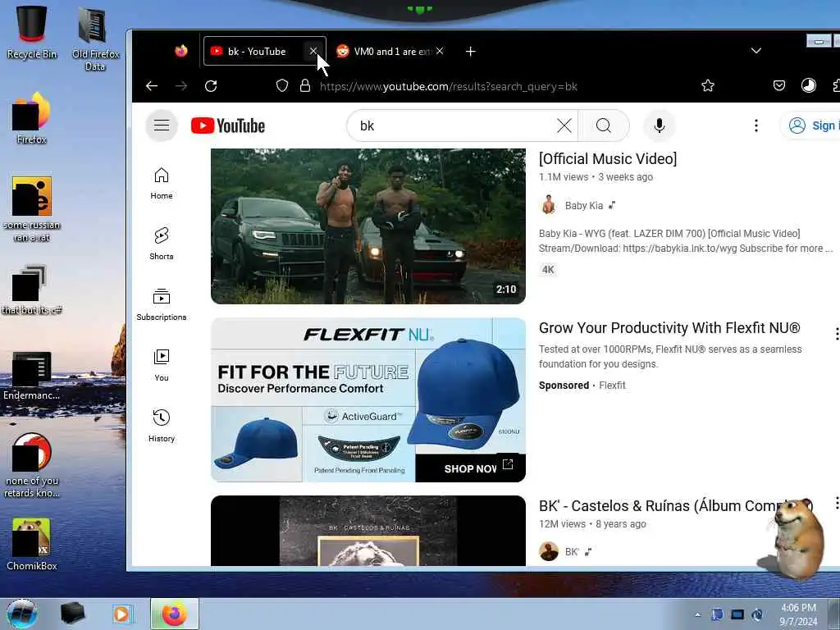The height and width of the screenshot is (630, 840).
Task: Close the bk - YouTube tab
Action: click(x=313, y=51)
